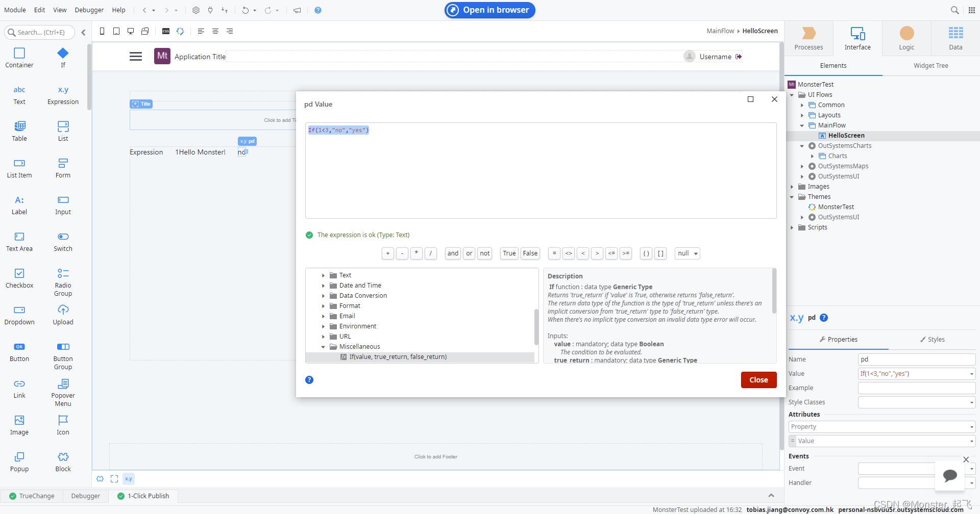Image resolution: width=980 pixels, height=514 pixels.
Task: Click the toolbox search box
Action: point(40,32)
